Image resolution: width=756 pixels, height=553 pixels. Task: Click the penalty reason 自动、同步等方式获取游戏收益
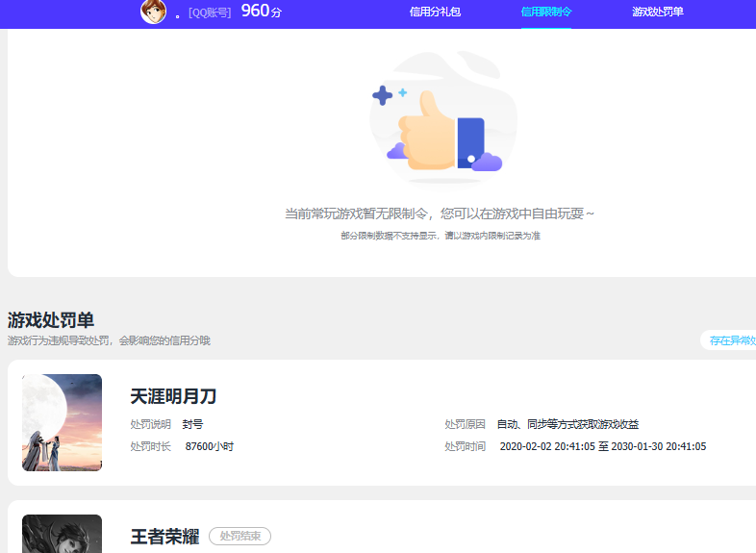(x=568, y=424)
